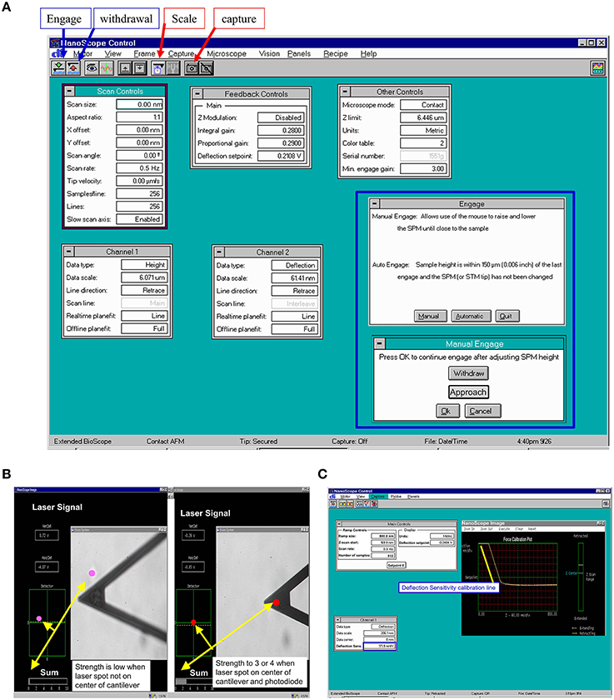614x700 pixels.
Task: Open the Probe menu in panel C window
Action: [x=396, y=497]
